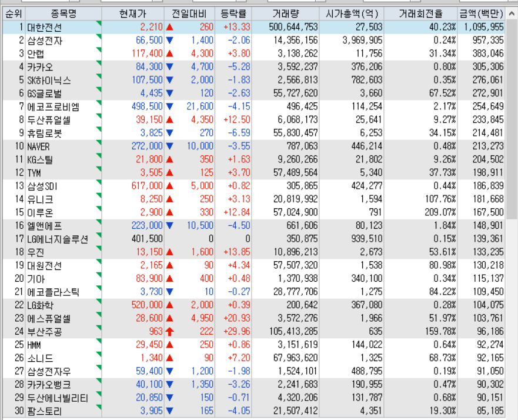The width and height of the screenshot is (518, 420).
Task: Select 삼성전자 stock name
Action: (x=45, y=41)
